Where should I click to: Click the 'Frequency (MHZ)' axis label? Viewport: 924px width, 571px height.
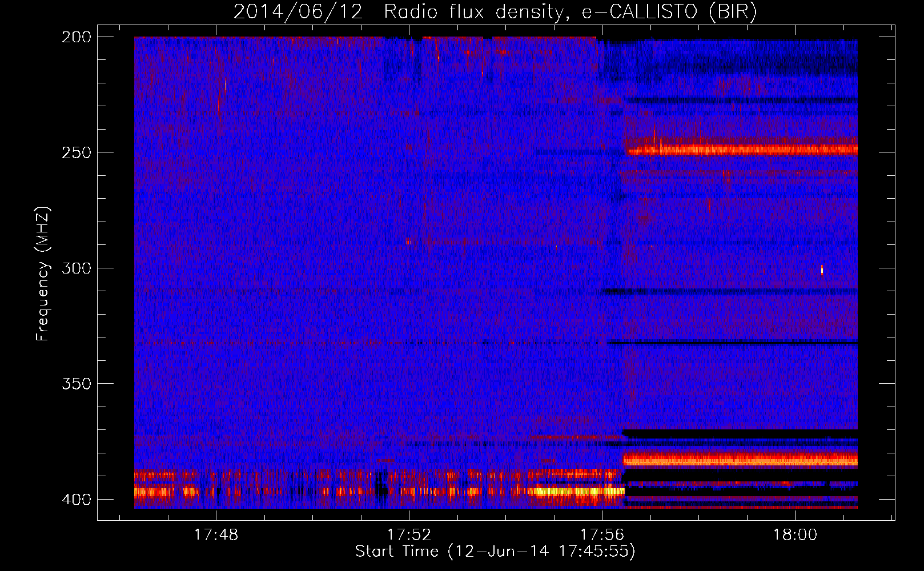coord(43,274)
